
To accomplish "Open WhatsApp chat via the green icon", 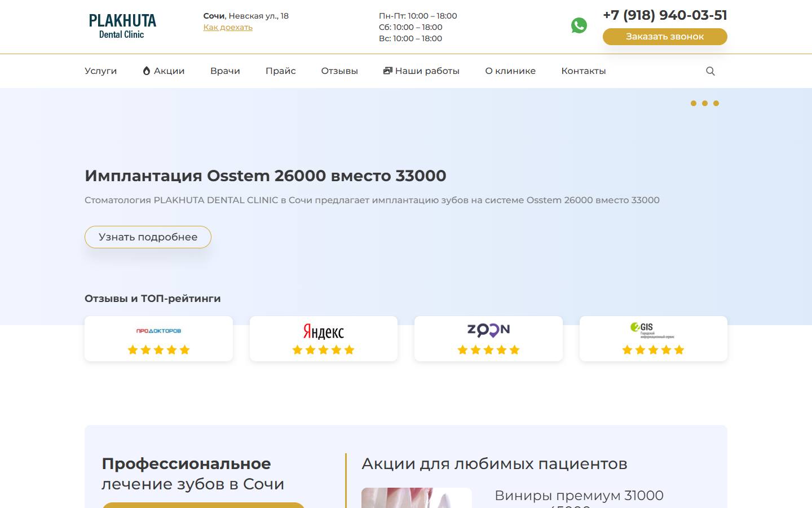I will (579, 25).
